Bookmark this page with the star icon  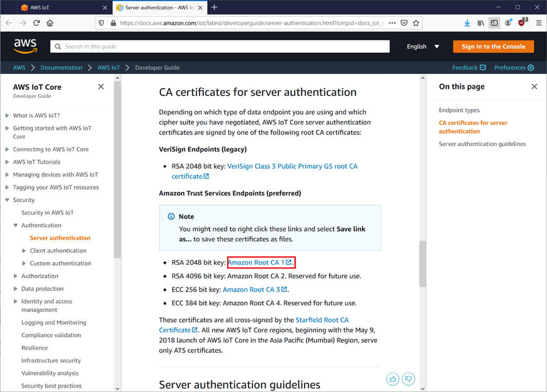coord(416,23)
